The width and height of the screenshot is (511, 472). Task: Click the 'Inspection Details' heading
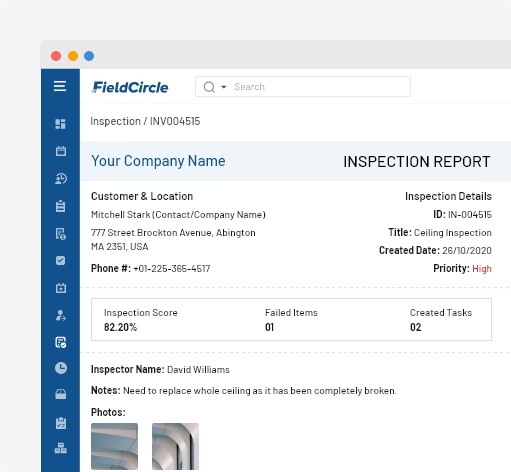448,196
